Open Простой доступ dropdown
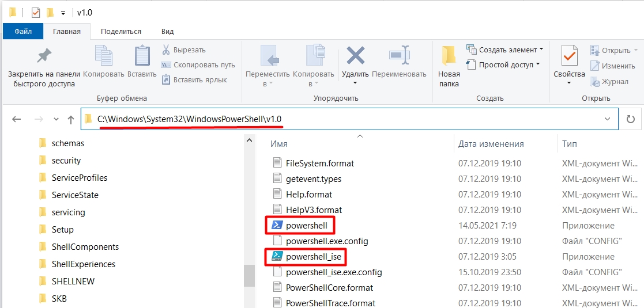 coord(503,64)
